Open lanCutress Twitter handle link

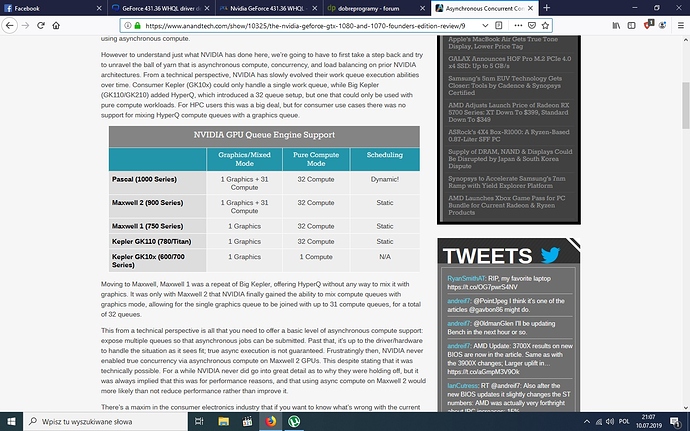(460, 386)
